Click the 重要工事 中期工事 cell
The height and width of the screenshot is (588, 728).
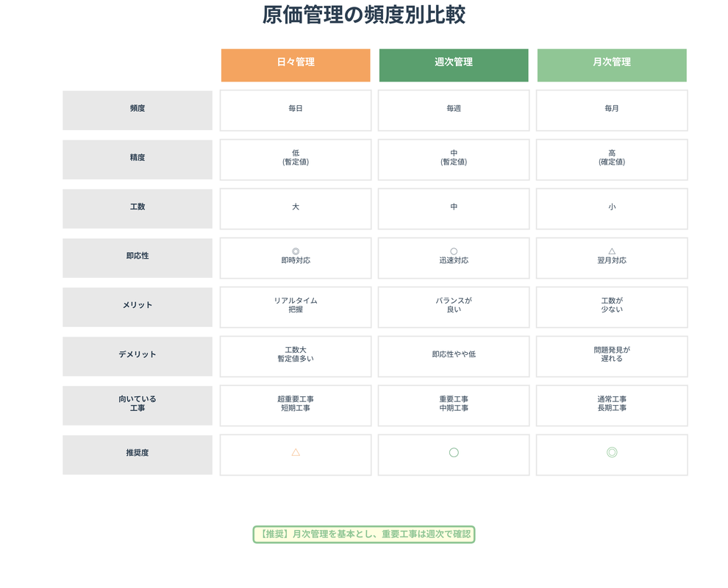click(x=454, y=406)
